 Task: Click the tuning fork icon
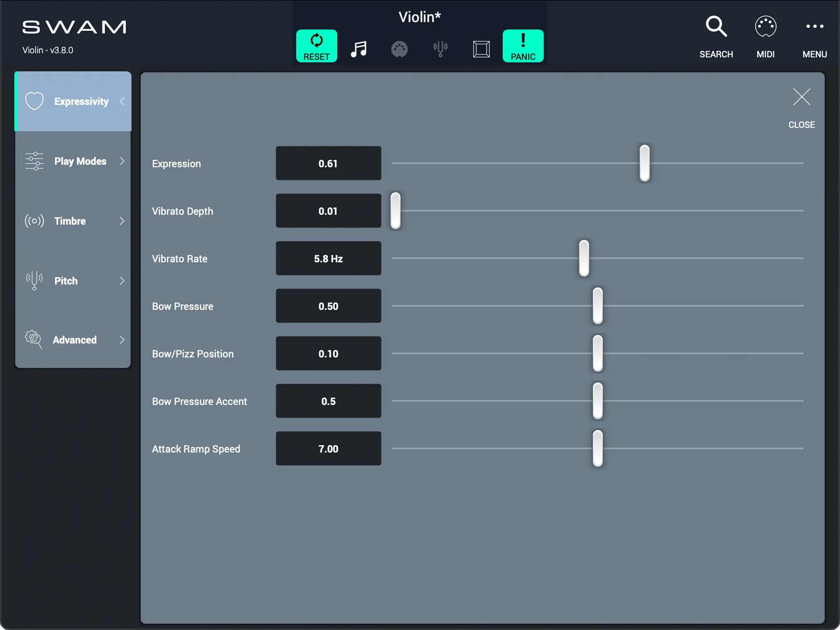pos(440,49)
